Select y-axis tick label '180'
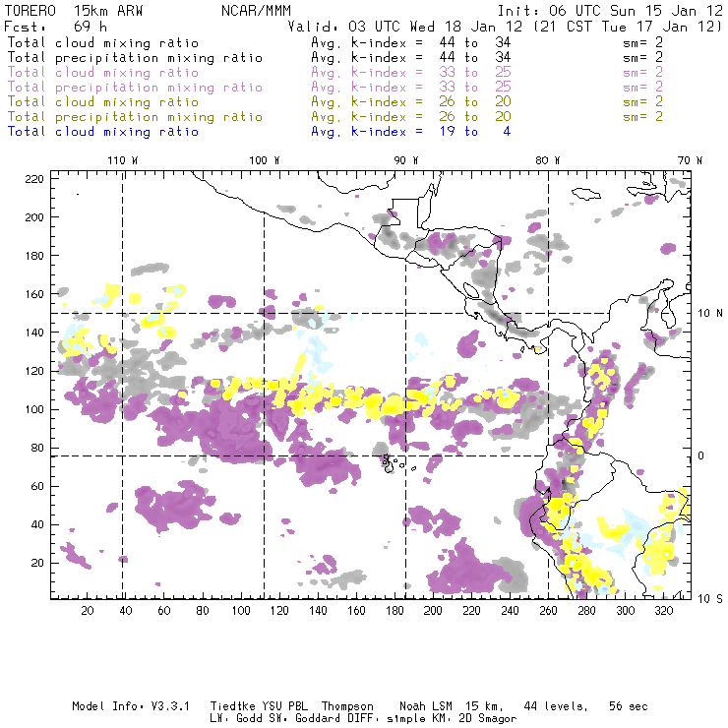Screen dimensions: 728x728 [x=34, y=256]
